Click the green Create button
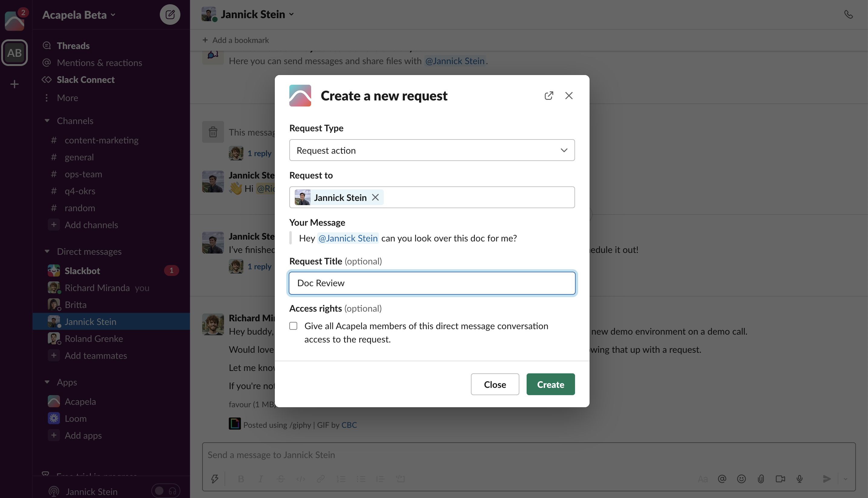Viewport: 868px width, 498px height. (x=550, y=385)
